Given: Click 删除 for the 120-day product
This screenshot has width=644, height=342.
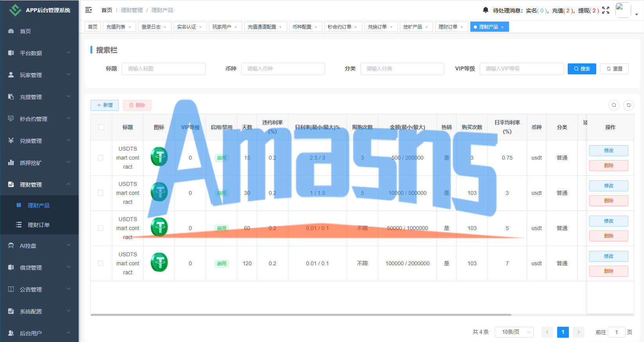Looking at the screenshot, I should (x=609, y=271).
